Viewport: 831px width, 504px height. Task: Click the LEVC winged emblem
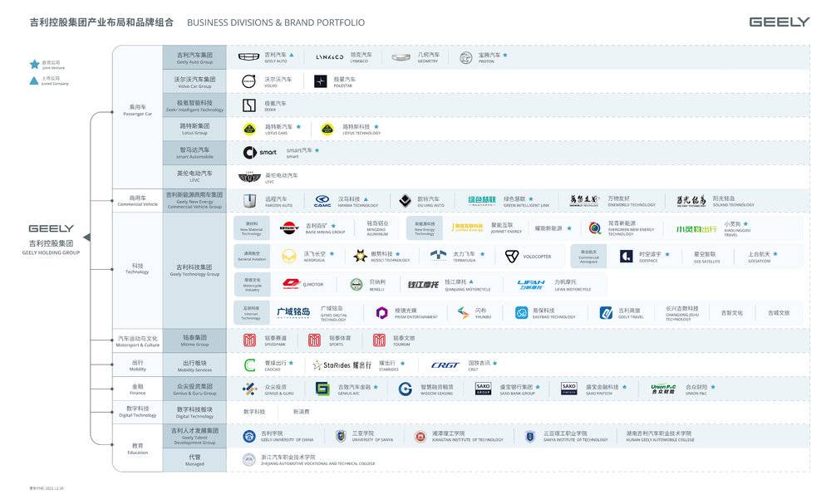(249, 177)
